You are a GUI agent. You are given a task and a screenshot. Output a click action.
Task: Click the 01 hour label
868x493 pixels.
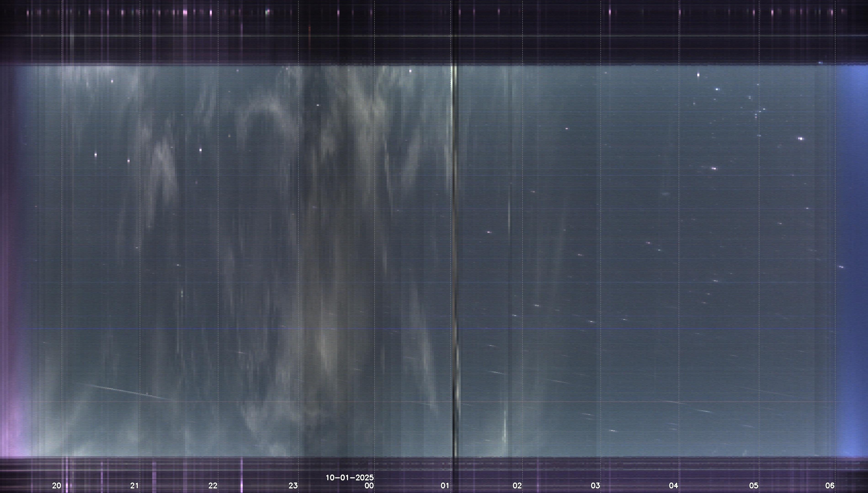[445, 485]
